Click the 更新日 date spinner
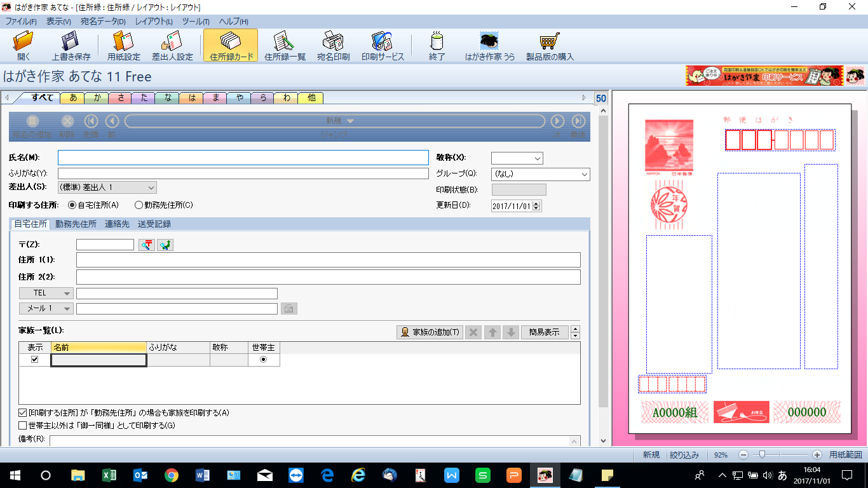 537,206
